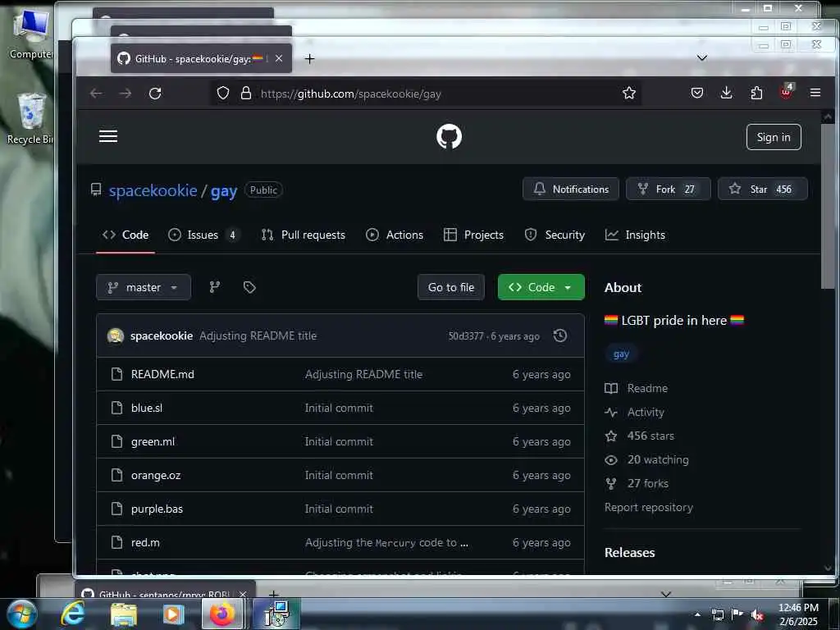Open the GitHub hamburger navigation menu

108,136
